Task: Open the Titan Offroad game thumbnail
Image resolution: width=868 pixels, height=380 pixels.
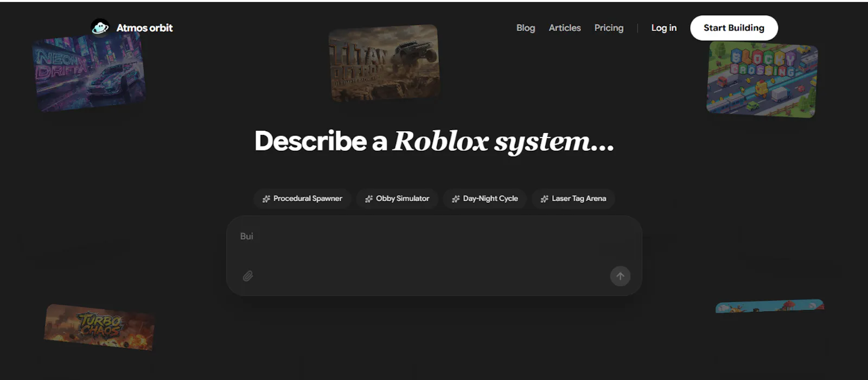Action: tap(384, 62)
